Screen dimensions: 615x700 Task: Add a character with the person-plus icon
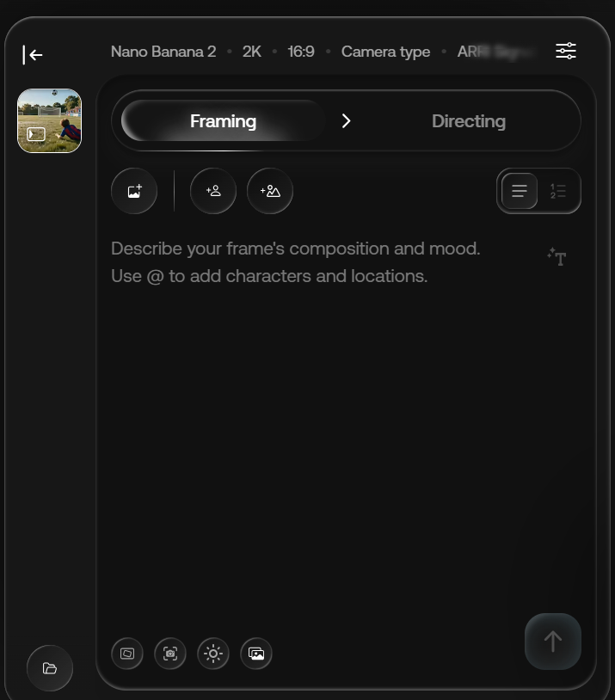click(213, 191)
